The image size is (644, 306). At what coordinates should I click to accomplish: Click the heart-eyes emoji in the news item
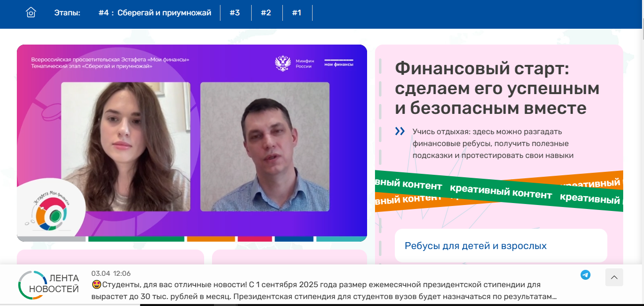[x=96, y=285]
